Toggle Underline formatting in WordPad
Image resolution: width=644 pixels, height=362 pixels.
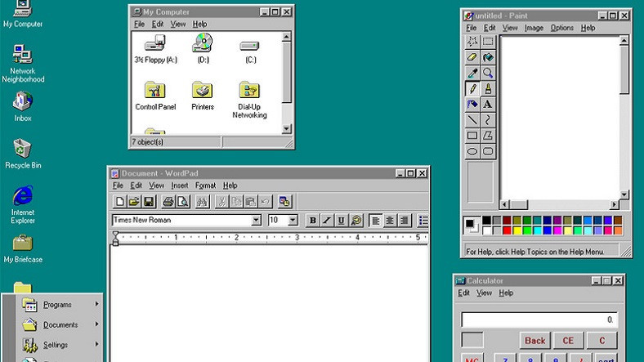click(x=341, y=221)
